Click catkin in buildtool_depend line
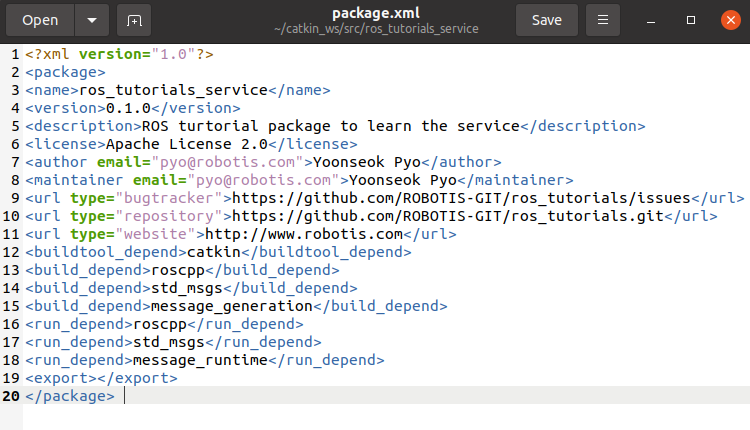This screenshot has height=430, width=750. coord(214,252)
